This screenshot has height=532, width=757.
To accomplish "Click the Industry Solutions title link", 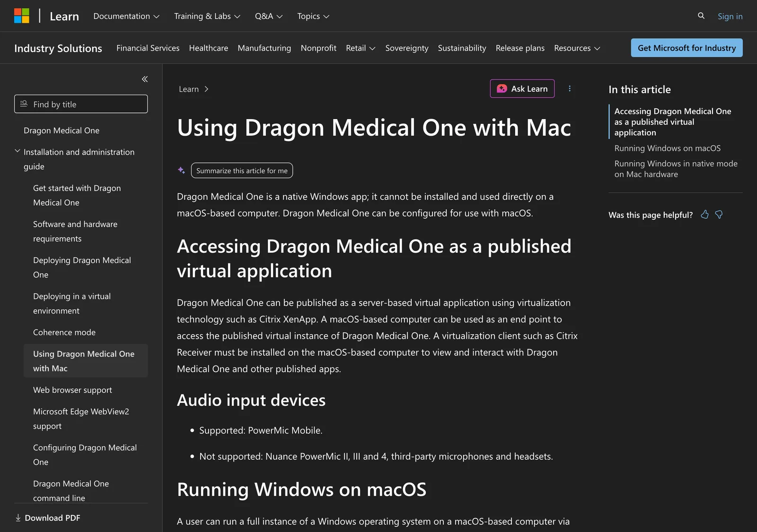I will pyautogui.click(x=58, y=48).
